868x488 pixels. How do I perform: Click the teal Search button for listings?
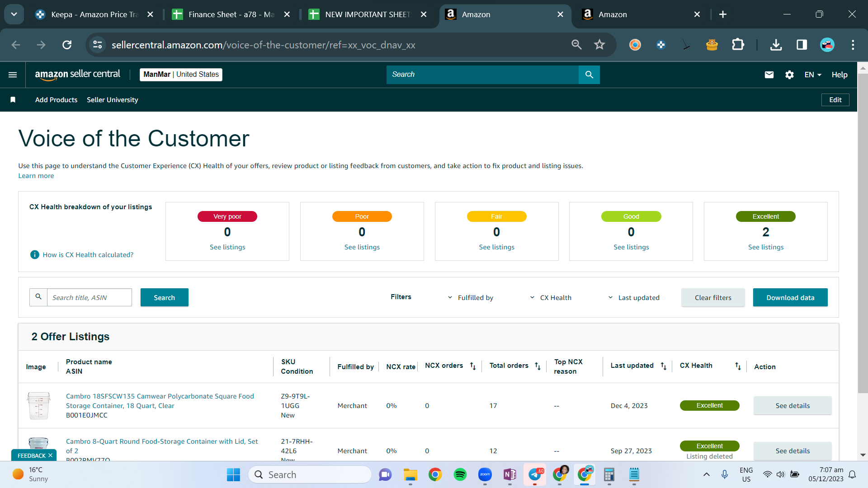pos(165,297)
